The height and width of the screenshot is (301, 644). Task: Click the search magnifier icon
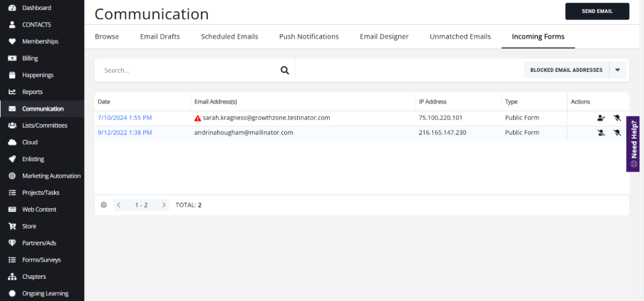[x=284, y=71]
